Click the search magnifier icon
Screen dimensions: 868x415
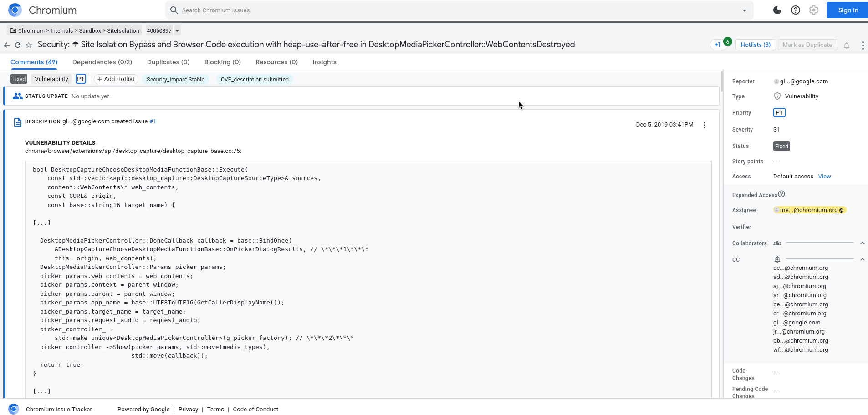(174, 10)
